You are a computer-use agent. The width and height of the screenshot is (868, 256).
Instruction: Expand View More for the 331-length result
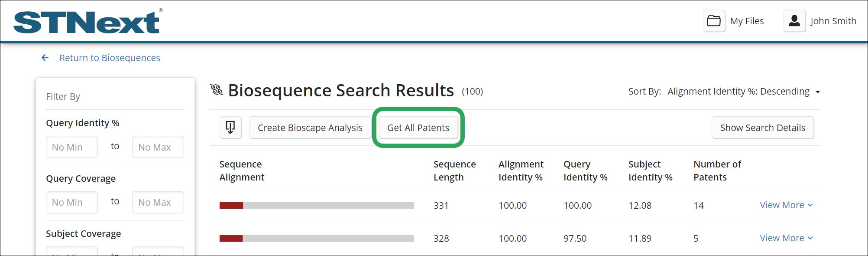point(786,205)
